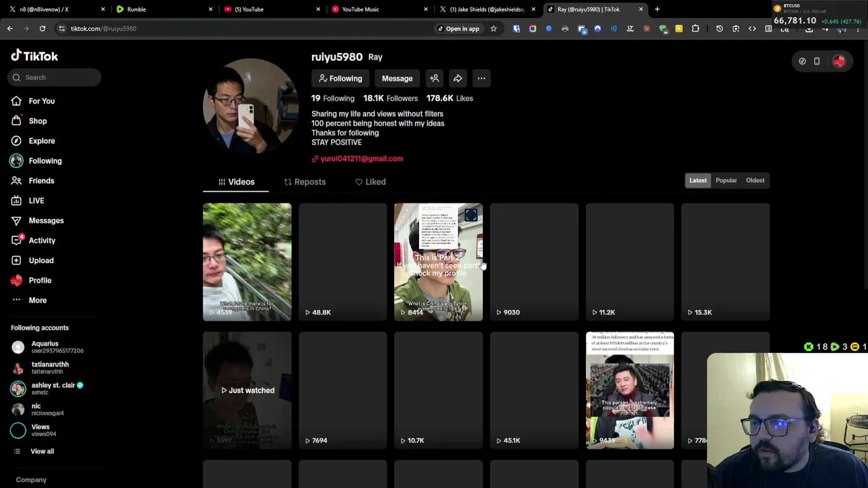Sort videos by Oldest
This screenshot has height=488, width=868.
755,180
